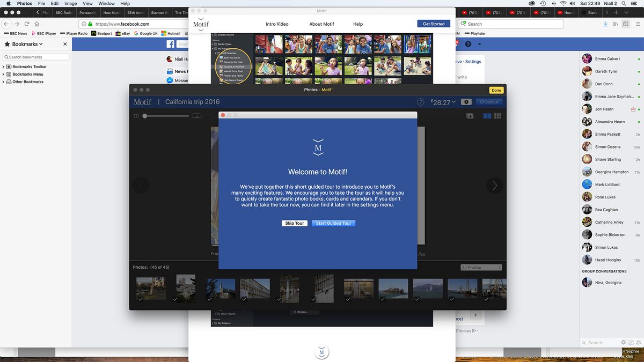The width and height of the screenshot is (644, 362).
Task: Reload the page in Firefox
Action: click(x=27, y=24)
